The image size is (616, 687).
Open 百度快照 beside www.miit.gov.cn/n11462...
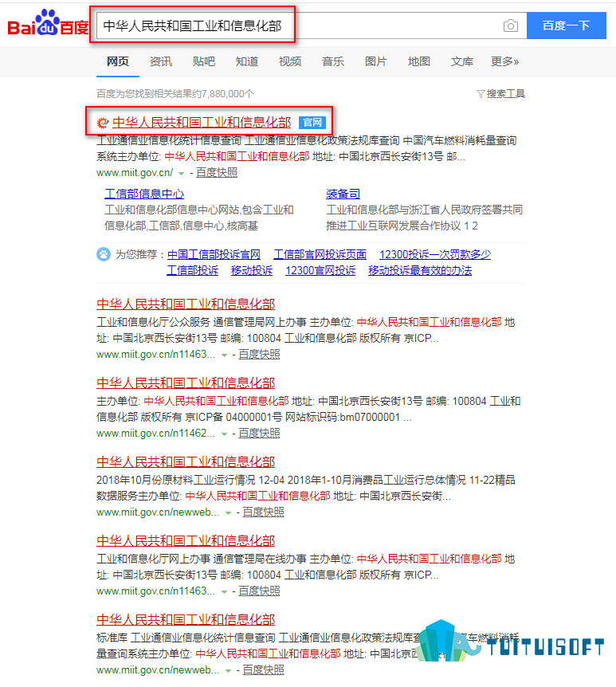coord(259,434)
